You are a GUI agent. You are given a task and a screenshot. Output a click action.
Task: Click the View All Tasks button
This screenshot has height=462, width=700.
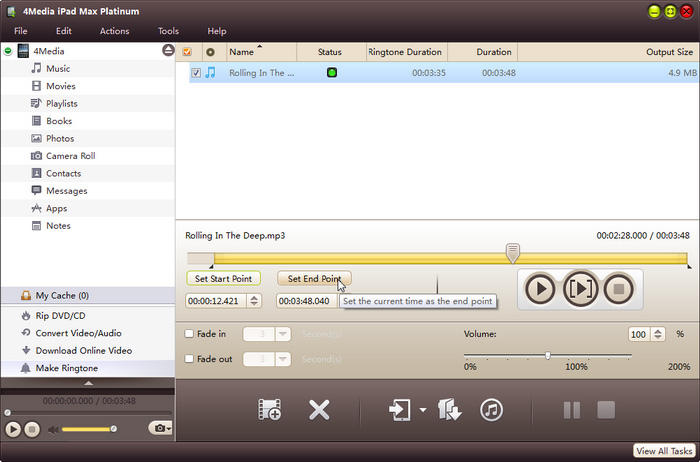coord(665,452)
